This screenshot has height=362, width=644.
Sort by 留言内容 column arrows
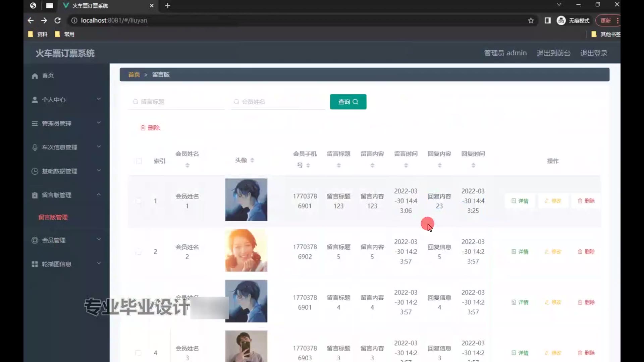(372, 165)
